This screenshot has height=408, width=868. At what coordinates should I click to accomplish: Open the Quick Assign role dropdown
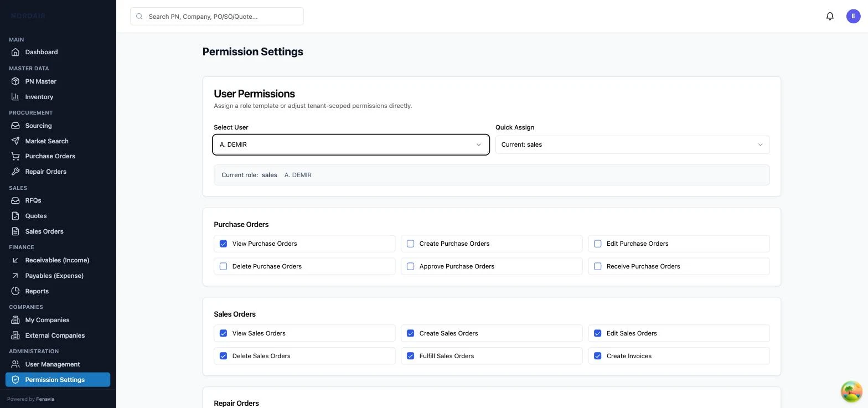(632, 144)
